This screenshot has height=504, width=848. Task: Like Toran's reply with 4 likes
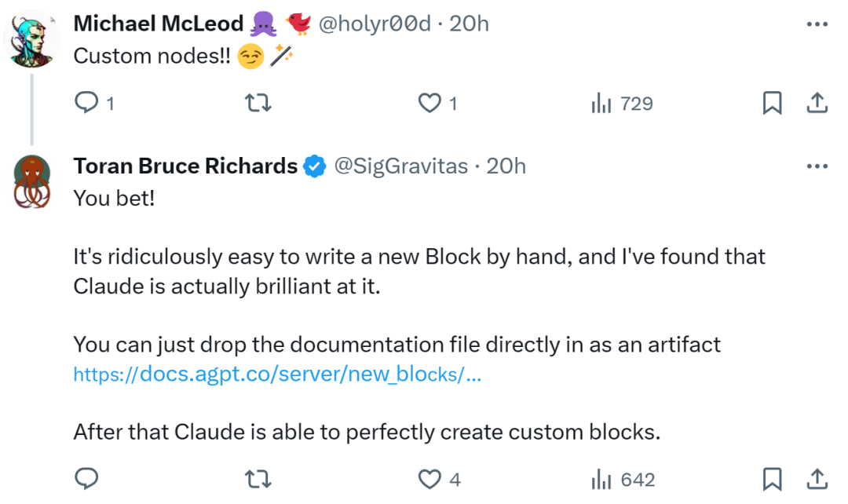429,479
